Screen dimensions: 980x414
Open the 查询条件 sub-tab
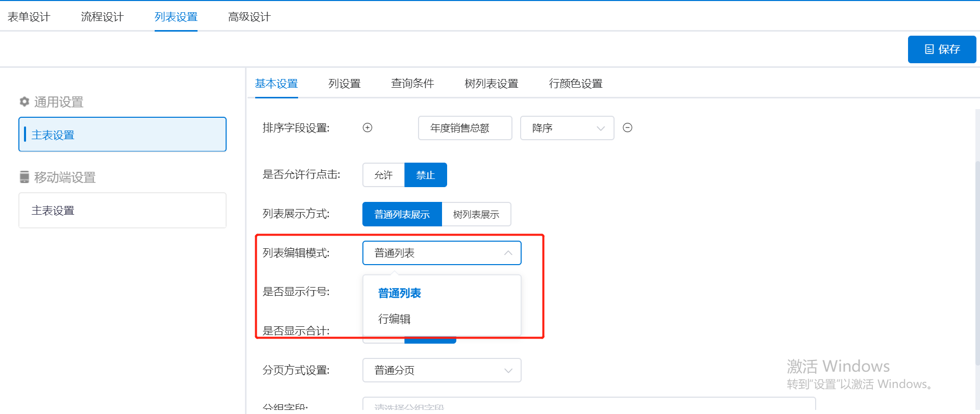point(412,84)
